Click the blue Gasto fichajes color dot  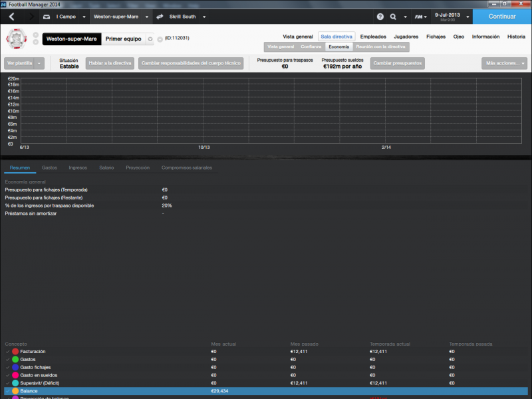click(15, 368)
